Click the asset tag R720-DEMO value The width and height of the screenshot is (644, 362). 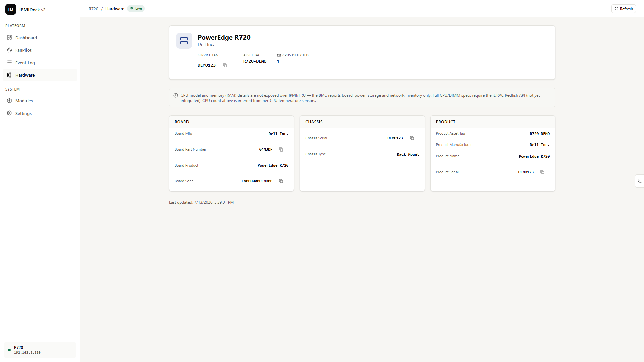(x=255, y=61)
